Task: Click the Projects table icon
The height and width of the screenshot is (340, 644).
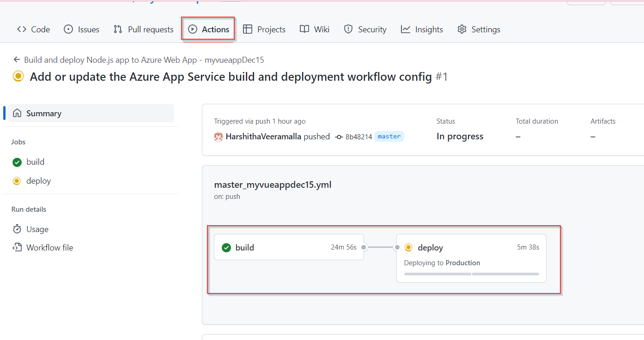Action: coord(248,29)
